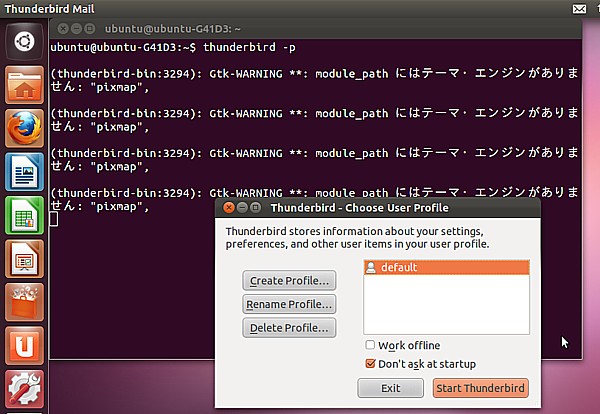The image size is (600, 414).
Task: Click the Create Profile... button
Action: point(289,280)
